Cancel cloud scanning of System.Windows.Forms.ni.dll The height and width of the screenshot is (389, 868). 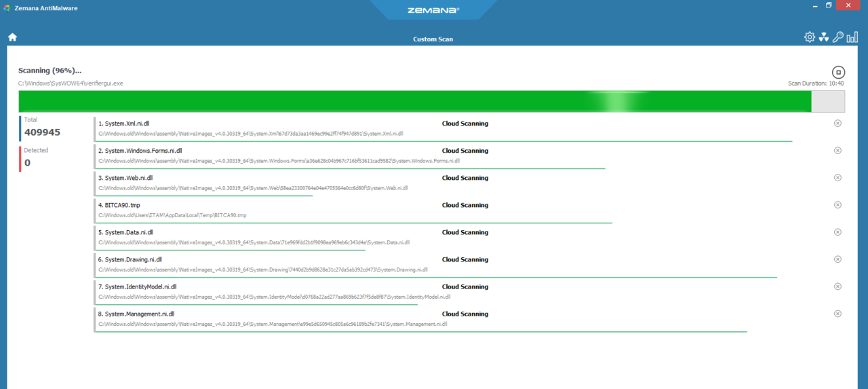pyautogui.click(x=837, y=151)
